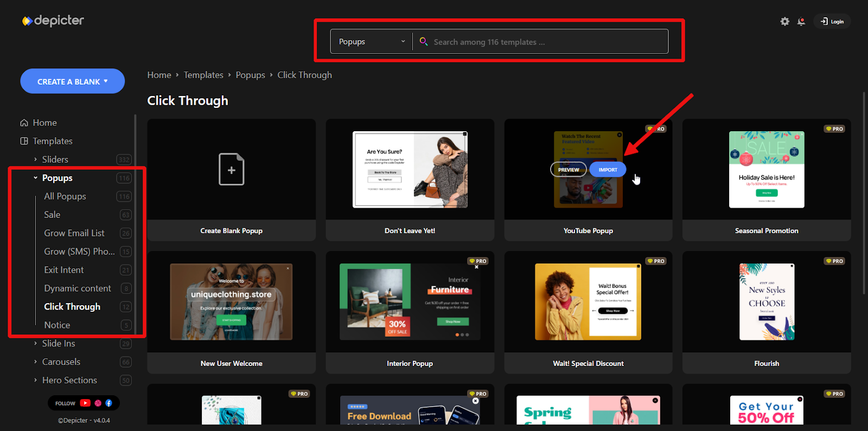Viewport: 868px width, 431px height.
Task: Open Free Download template thumbnail
Action: coord(410,410)
